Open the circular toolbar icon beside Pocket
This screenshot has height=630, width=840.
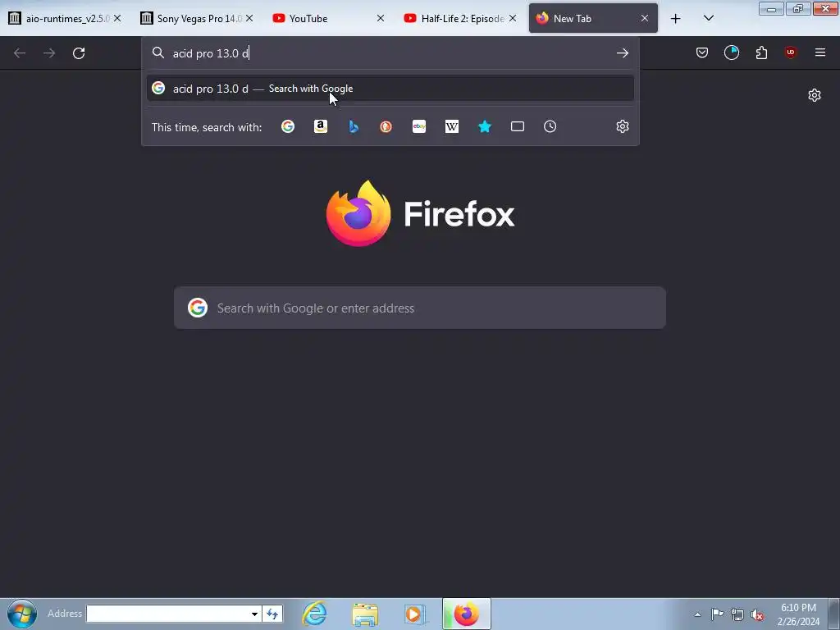[731, 52]
